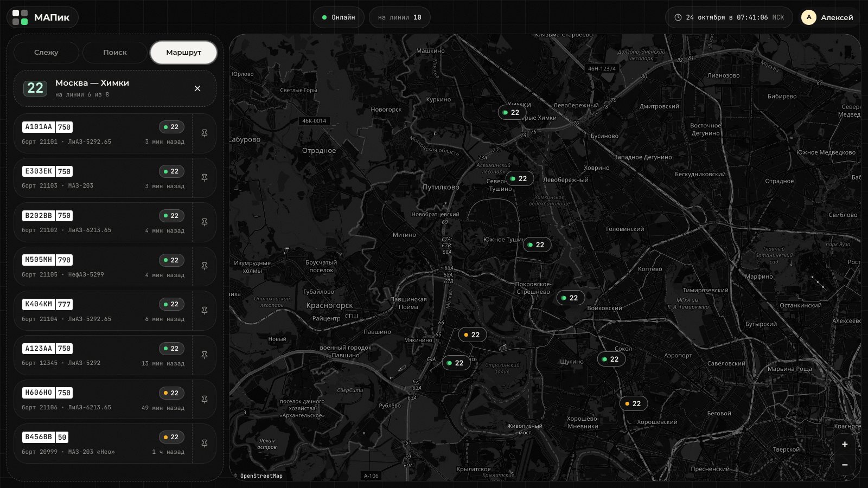
Task: Select bus marker 22 near Химки
Action: (512, 113)
